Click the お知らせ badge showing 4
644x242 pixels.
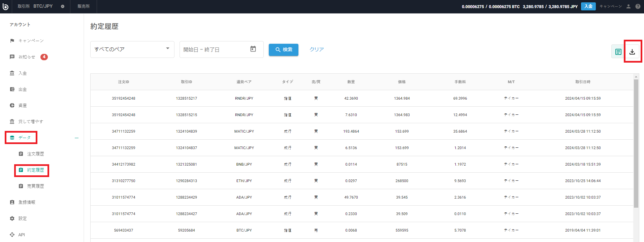44,57
